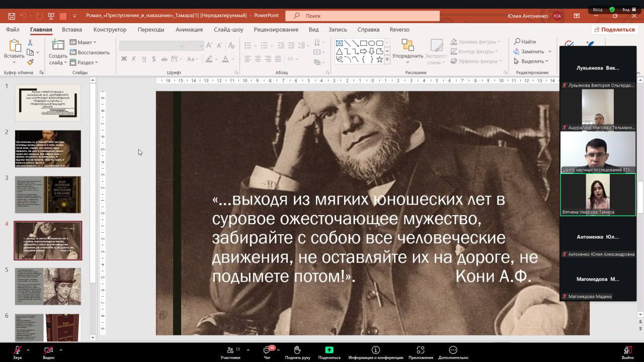Click the Arrange (Упорядочить) icon
This screenshot has height=362, width=644.
point(408,46)
